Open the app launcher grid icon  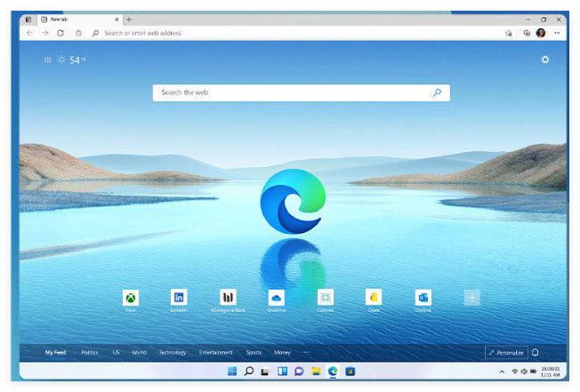click(47, 60)
